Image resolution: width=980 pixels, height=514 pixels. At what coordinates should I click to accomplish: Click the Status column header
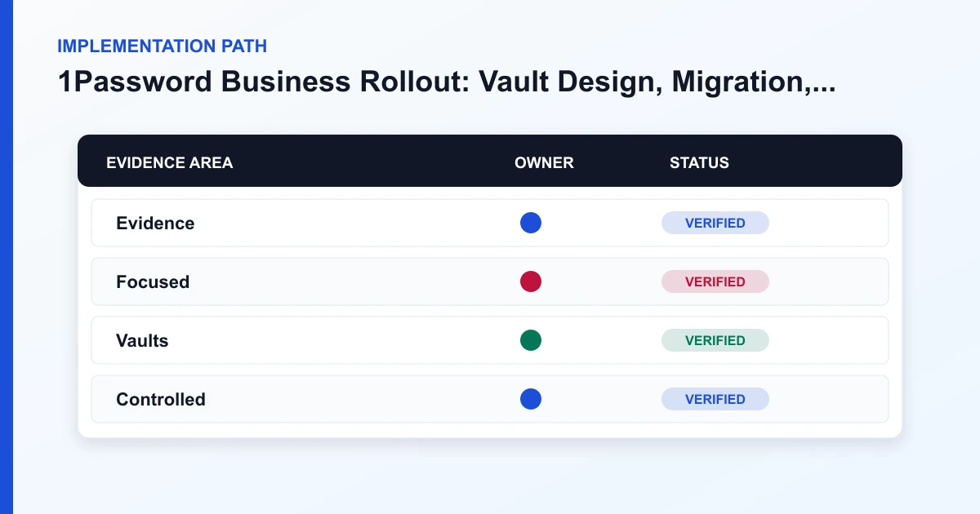(699, 162)
